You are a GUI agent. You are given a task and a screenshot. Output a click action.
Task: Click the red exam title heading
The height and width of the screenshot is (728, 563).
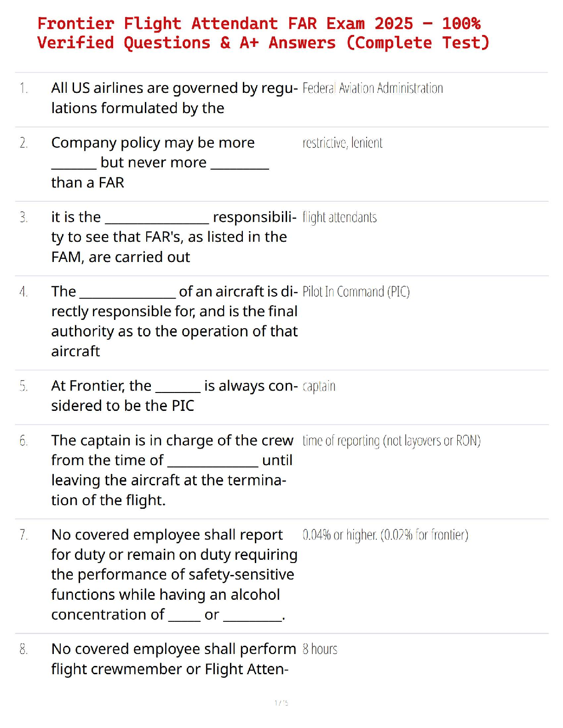coord(263,33)
